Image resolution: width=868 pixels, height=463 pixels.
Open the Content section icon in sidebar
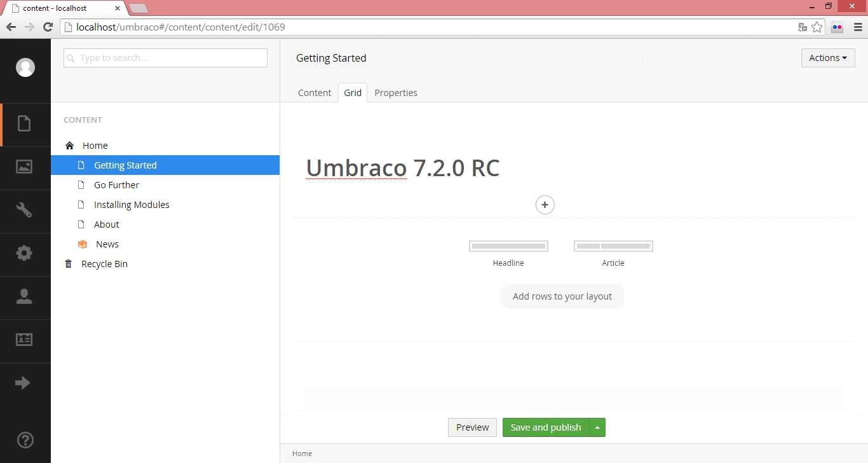point(24,123)
